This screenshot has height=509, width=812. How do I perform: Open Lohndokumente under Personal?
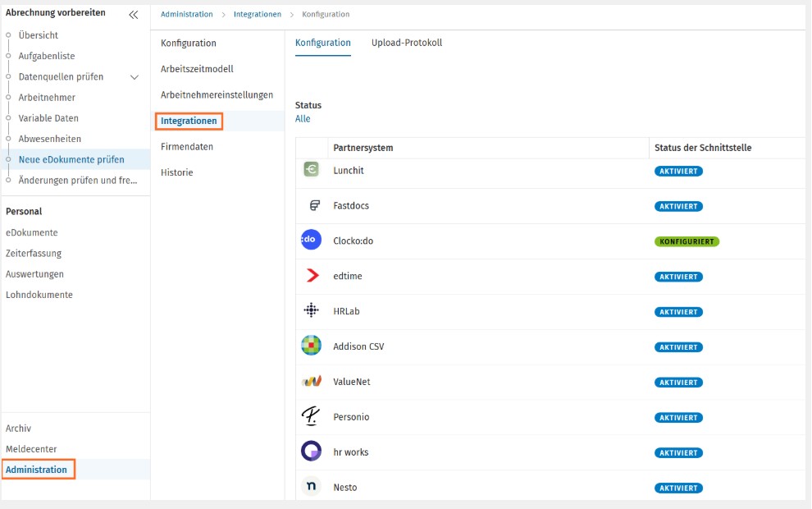pyautogui.click(x=39, y=295)
